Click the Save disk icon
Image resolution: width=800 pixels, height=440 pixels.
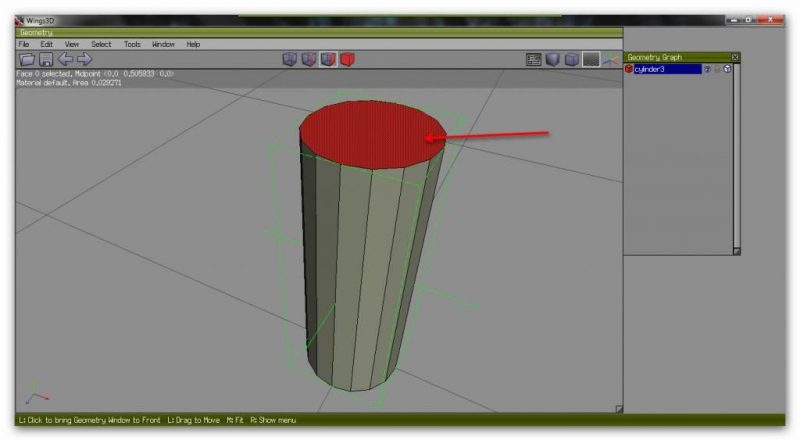point(45,60)
